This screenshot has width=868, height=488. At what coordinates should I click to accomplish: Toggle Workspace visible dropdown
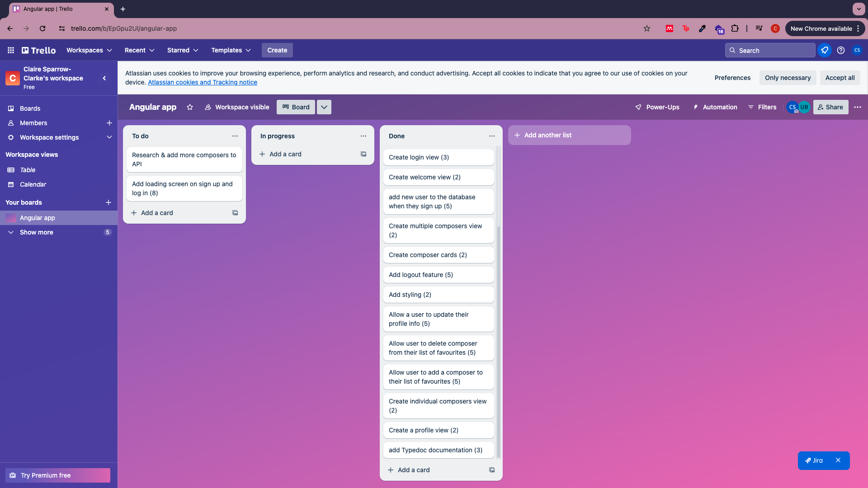(237, 107)
